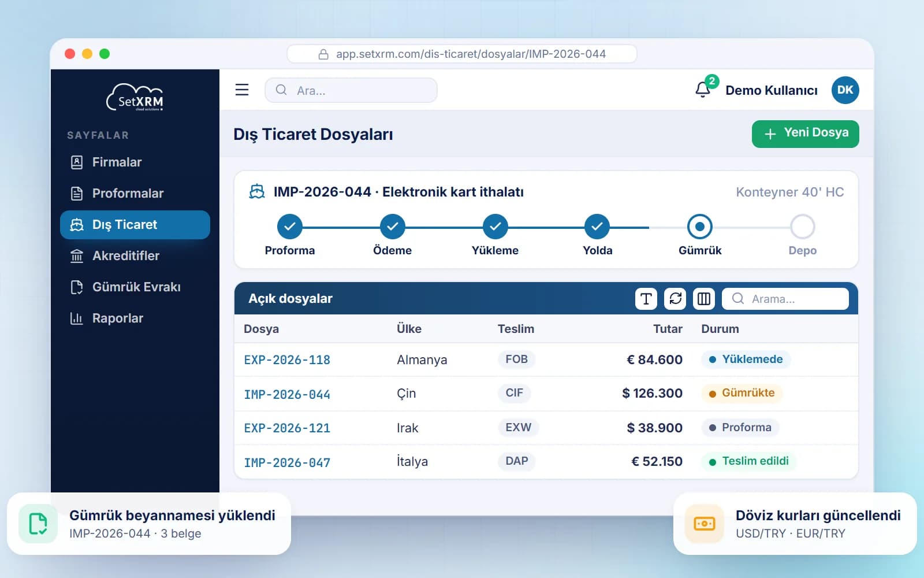Viewport: 924px width, 578px height.
Task: Open the column layout icon
Action: 704,299
